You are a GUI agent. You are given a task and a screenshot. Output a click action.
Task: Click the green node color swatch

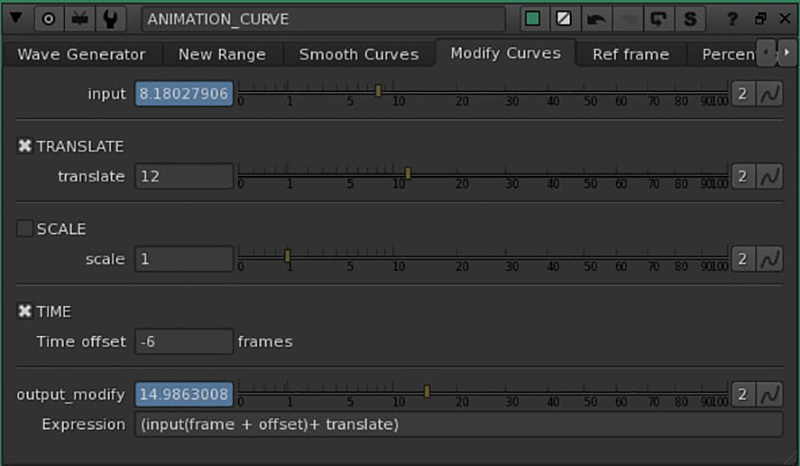click(x=533, y=19)
